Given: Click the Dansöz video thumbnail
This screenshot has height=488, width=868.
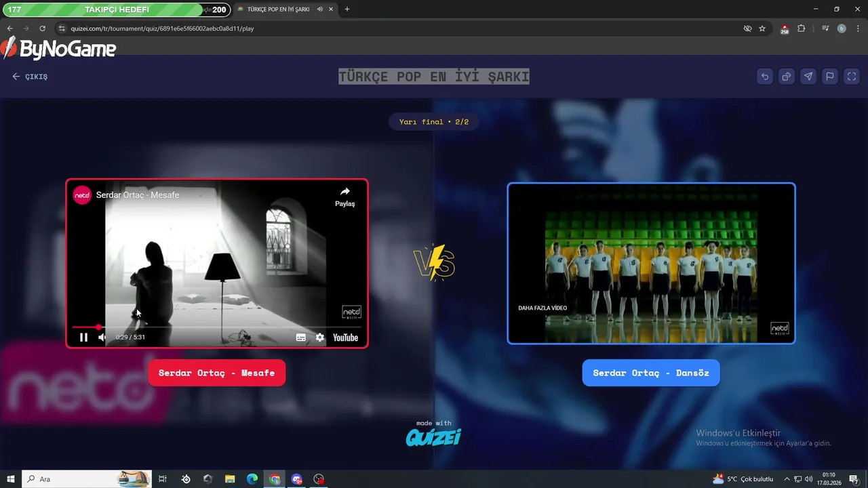Looking at the screenshot, I should pyautogui.click(x=651, y=263).
